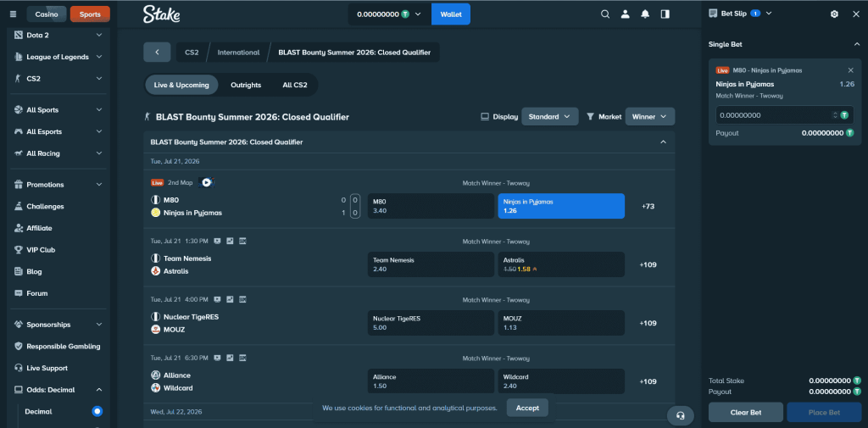This screenshot has width=868, height=428.
Task: Open the notifications bell icon
Action: point(645,14)
